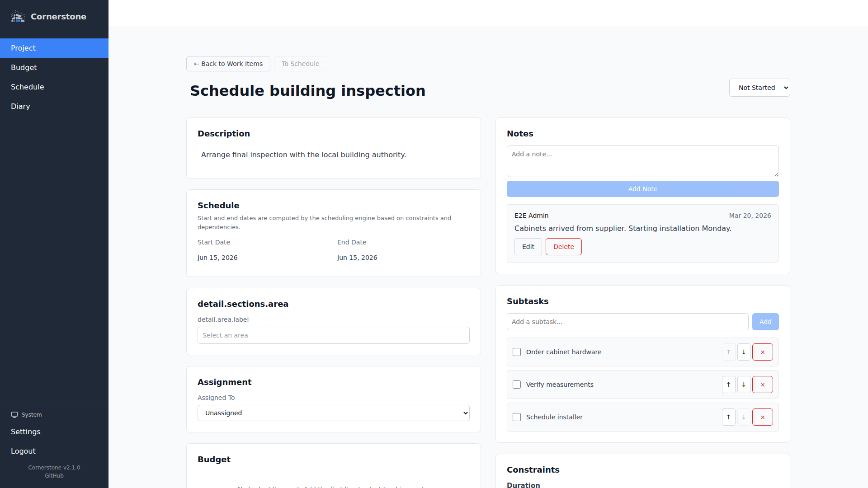Viewport: 868px width, 488px height.
Task: Open the GitHub link in sidebar footer
Action: pos(54,475)
